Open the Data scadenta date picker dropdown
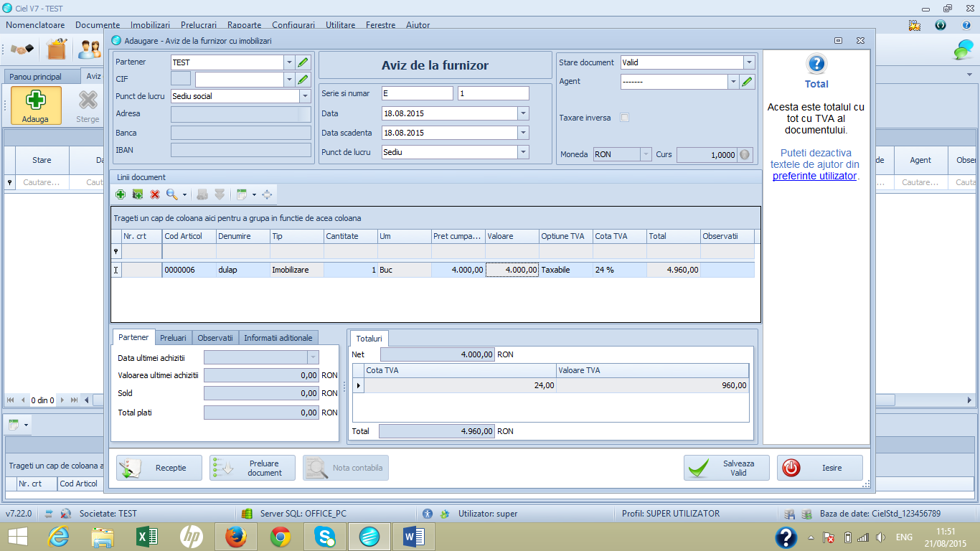980x551 pixels. click(523, 133)
